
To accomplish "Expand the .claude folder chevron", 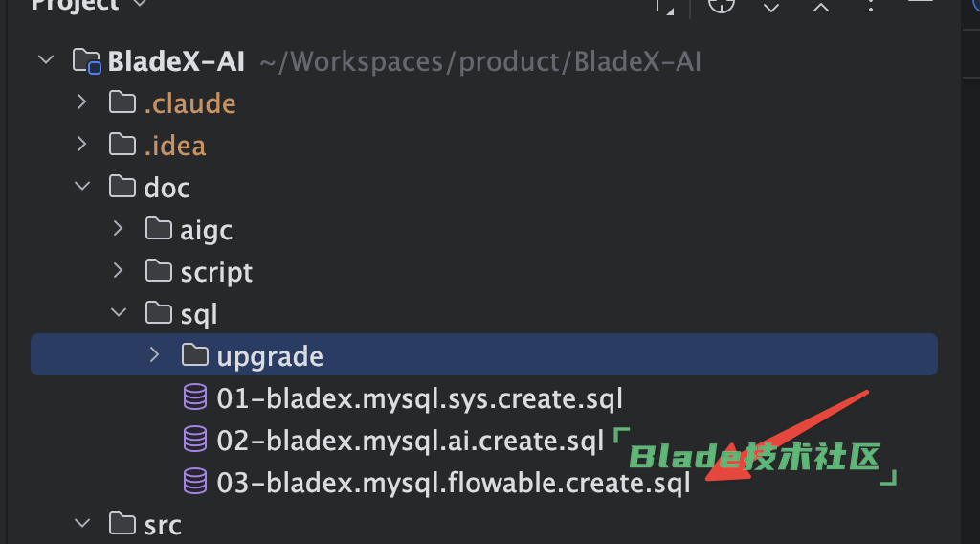I will coord(82,102).
